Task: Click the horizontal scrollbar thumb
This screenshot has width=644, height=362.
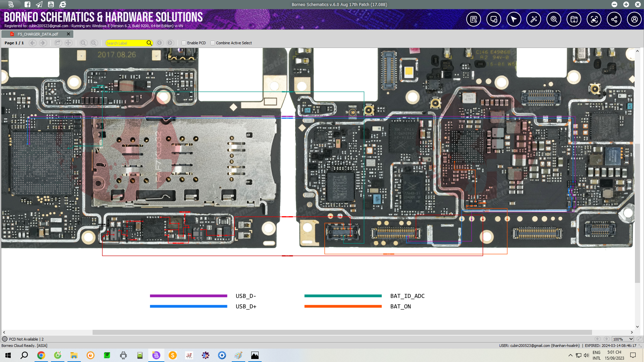Action: coord(342,332)
